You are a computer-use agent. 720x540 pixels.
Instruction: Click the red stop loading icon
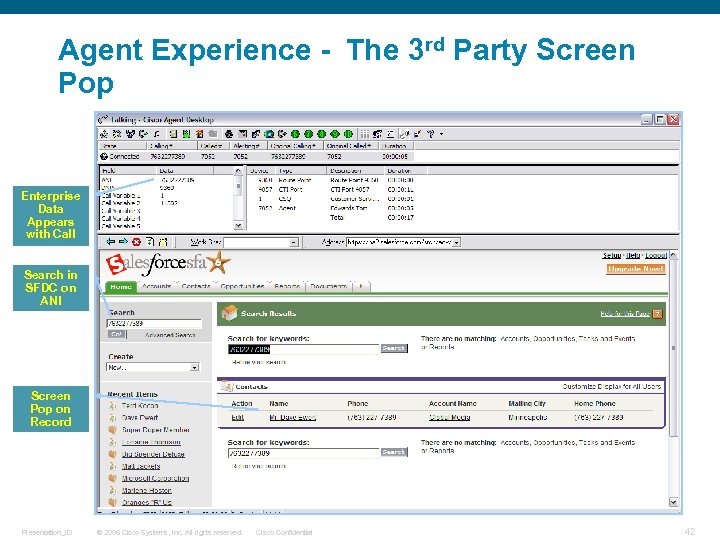[x=136, y=242]
